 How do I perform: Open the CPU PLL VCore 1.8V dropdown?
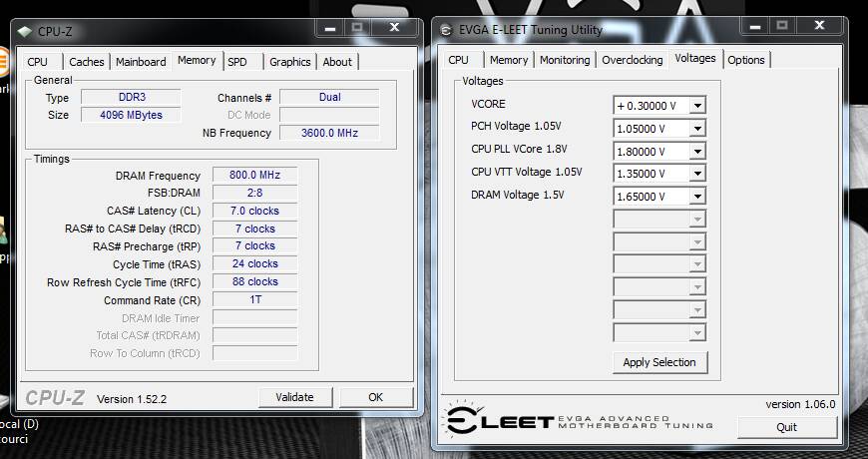(x=697, y=151)
